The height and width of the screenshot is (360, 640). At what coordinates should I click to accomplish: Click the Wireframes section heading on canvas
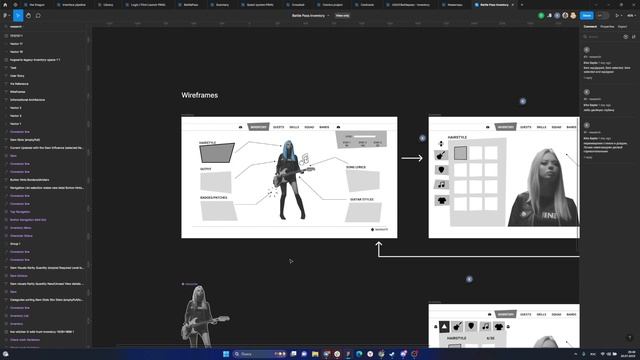200,95
